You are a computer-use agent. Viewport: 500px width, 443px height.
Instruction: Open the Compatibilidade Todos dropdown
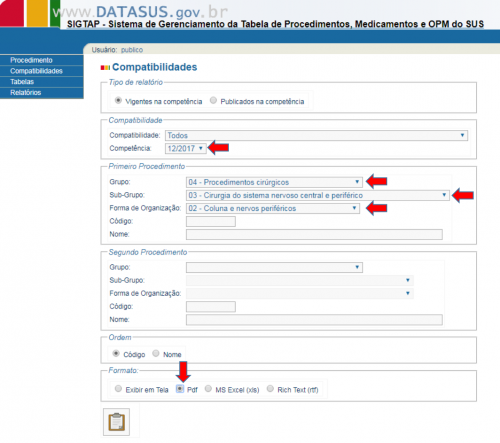[316, 135]
